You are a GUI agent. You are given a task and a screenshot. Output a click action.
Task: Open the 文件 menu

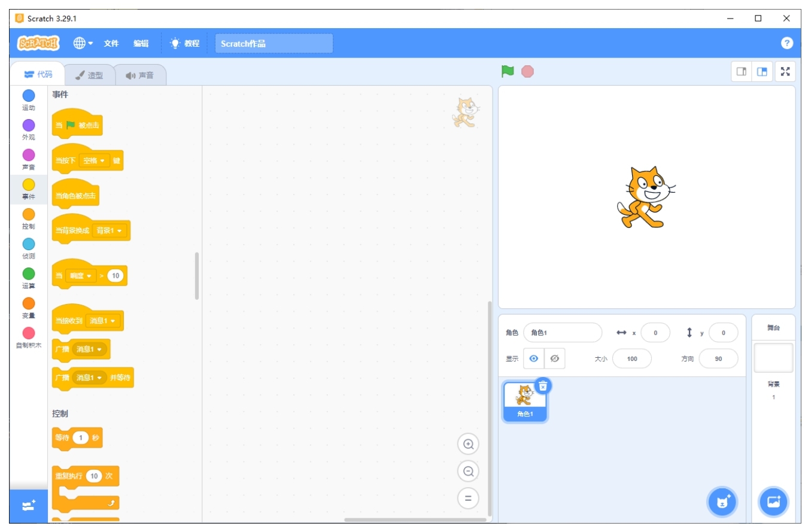pos(111,43)
